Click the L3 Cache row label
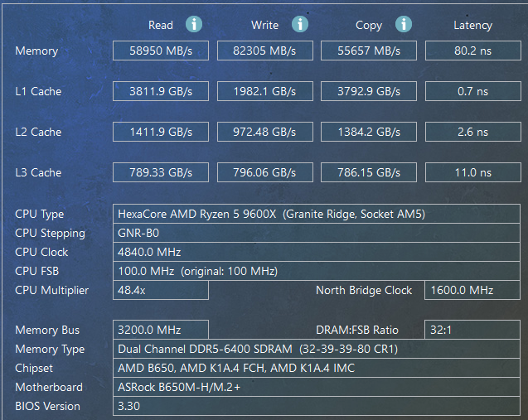 38,172
